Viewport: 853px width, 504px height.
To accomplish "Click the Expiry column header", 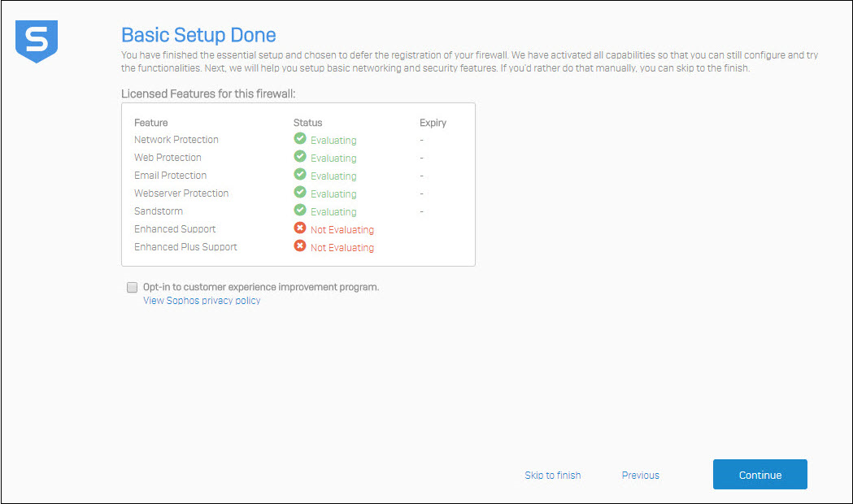I will 433,123.
